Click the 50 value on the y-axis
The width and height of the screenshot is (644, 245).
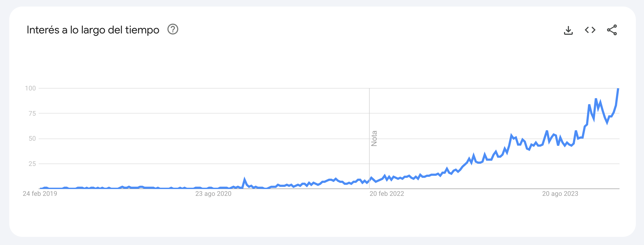pos(32,139)
